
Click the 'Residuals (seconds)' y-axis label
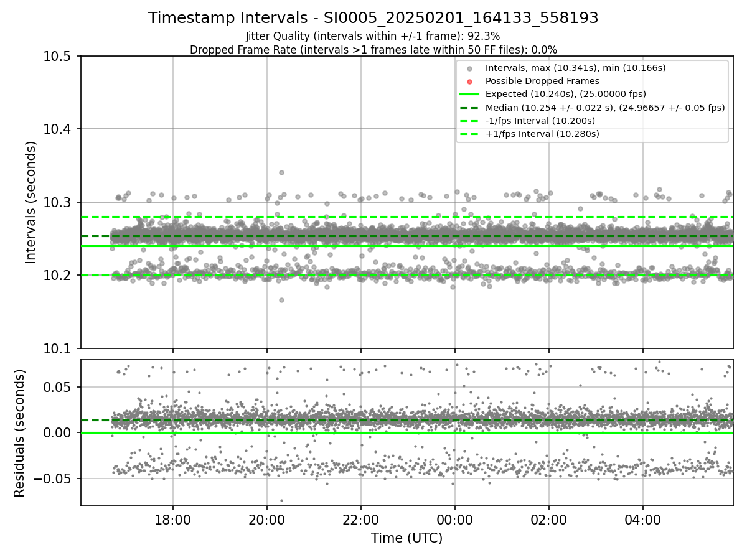point(19,433)
